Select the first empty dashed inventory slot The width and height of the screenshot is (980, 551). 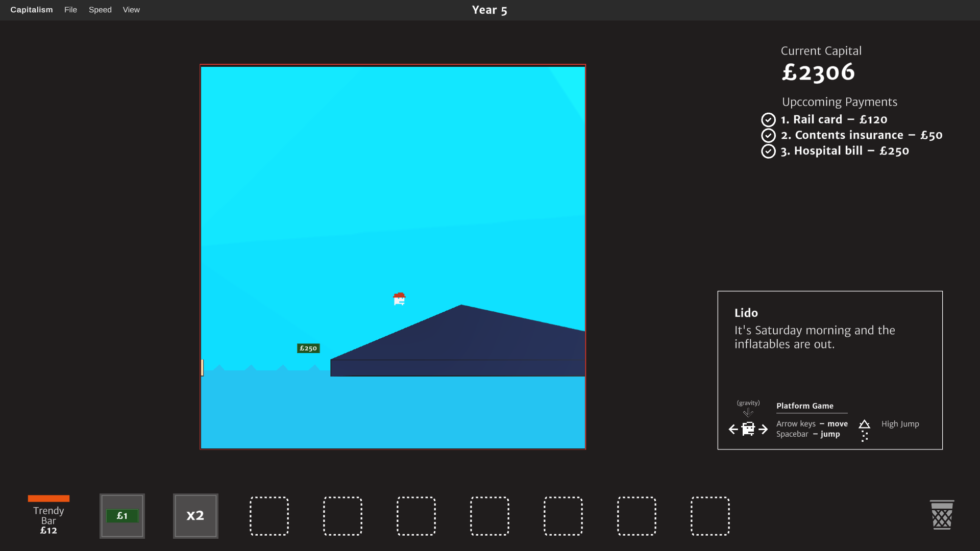pos(269,516)
